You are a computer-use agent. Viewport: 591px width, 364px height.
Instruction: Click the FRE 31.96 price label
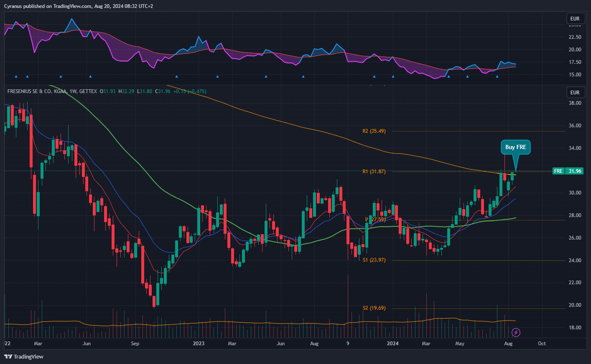click(x=568, y=171)
